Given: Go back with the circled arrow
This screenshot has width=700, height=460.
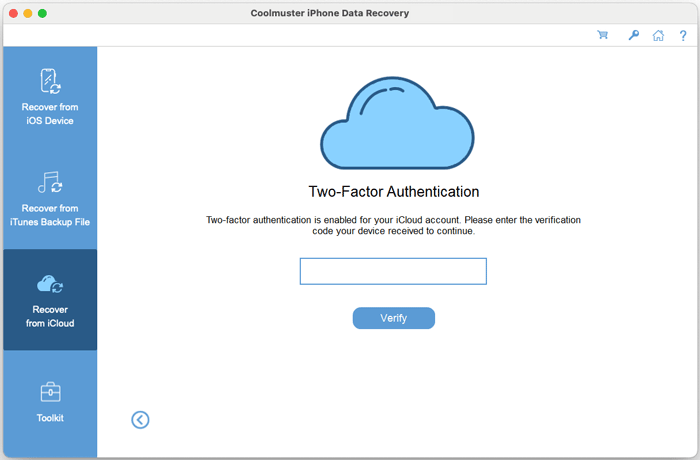Looking at the screenshot, I should click(140, 420).
